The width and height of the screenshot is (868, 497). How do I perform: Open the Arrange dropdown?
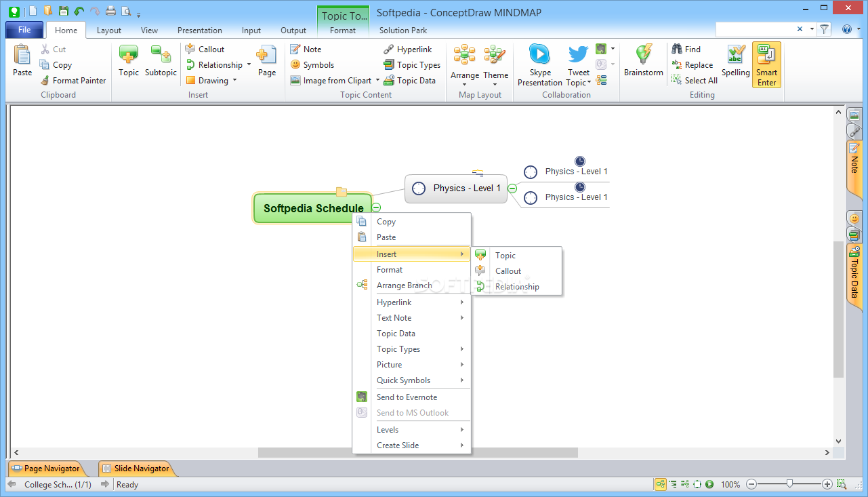pyautogui.click(x=464, y=85)
